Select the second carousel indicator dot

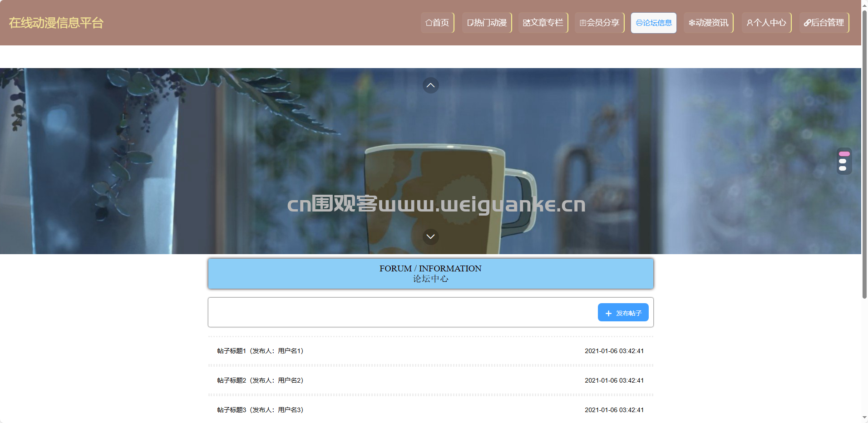pos(843,161)
